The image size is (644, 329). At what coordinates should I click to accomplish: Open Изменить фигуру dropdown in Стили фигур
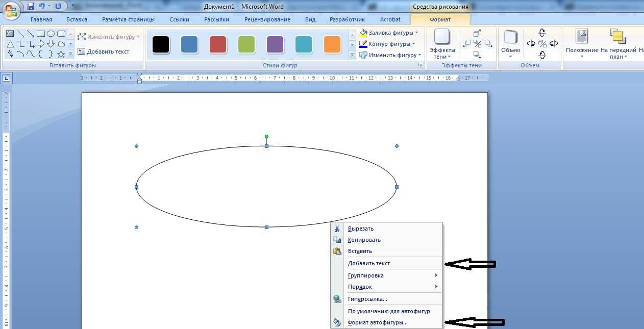pos(390,55)
